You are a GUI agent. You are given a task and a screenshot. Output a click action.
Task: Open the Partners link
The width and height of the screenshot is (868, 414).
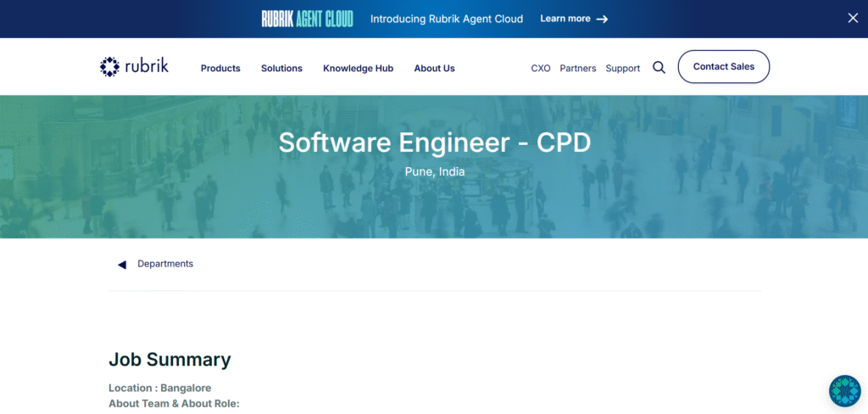click(x=577, y=68)
